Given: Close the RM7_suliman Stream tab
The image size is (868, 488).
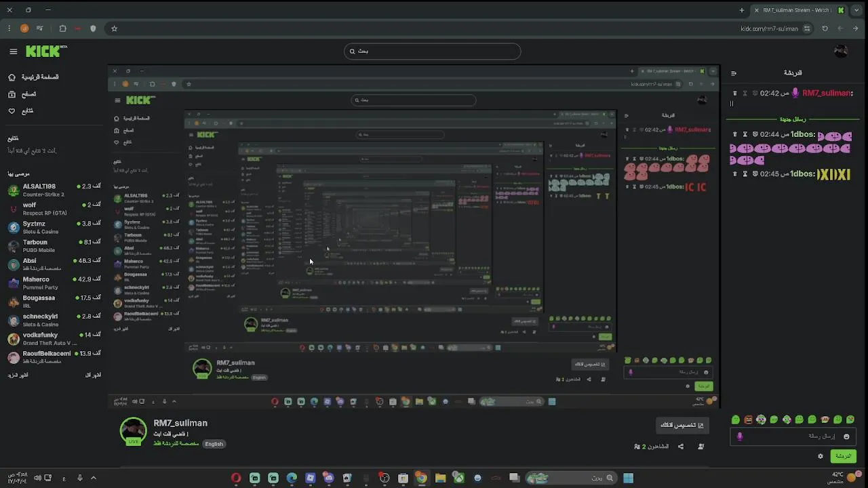Looking at the screenshot, I should 757,10.
